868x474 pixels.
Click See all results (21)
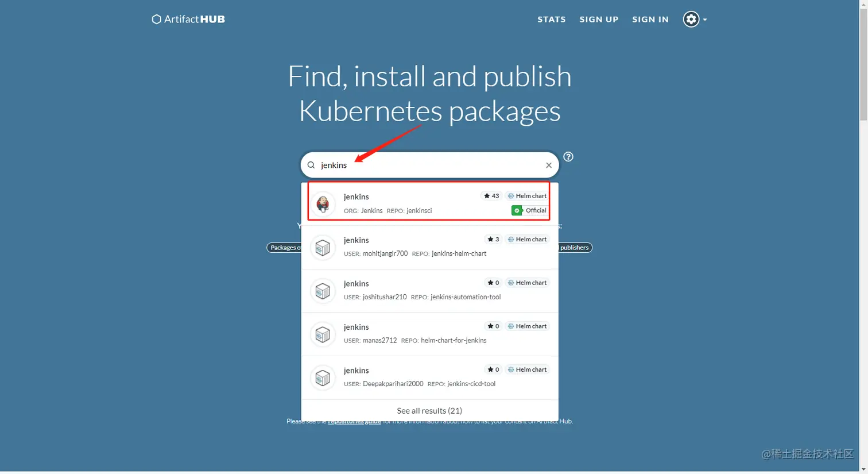tap(429, 411)
